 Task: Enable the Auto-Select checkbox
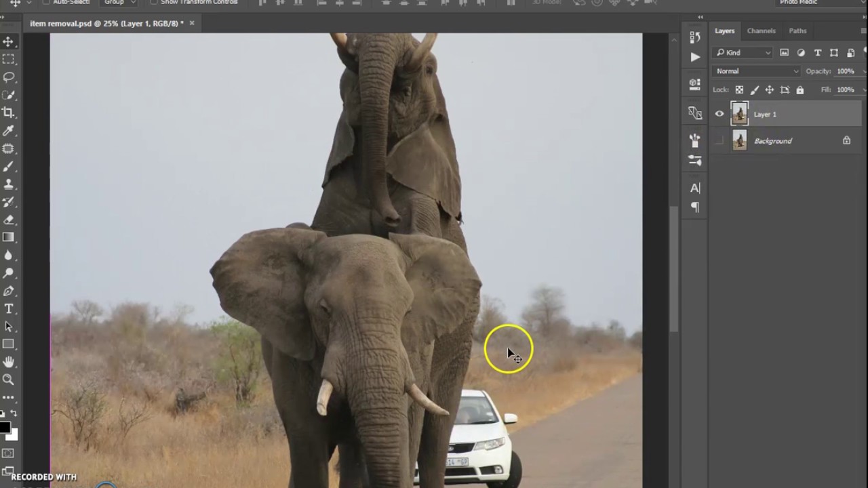click(46, 2)
